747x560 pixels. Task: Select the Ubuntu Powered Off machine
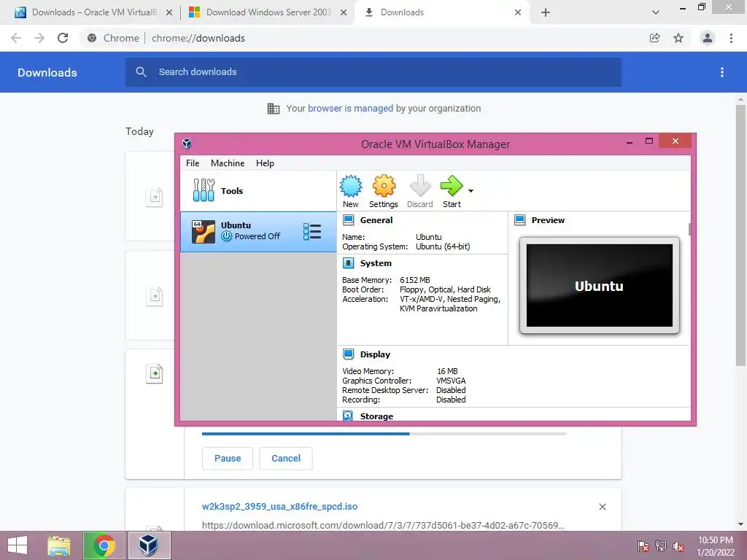point(258,232)
